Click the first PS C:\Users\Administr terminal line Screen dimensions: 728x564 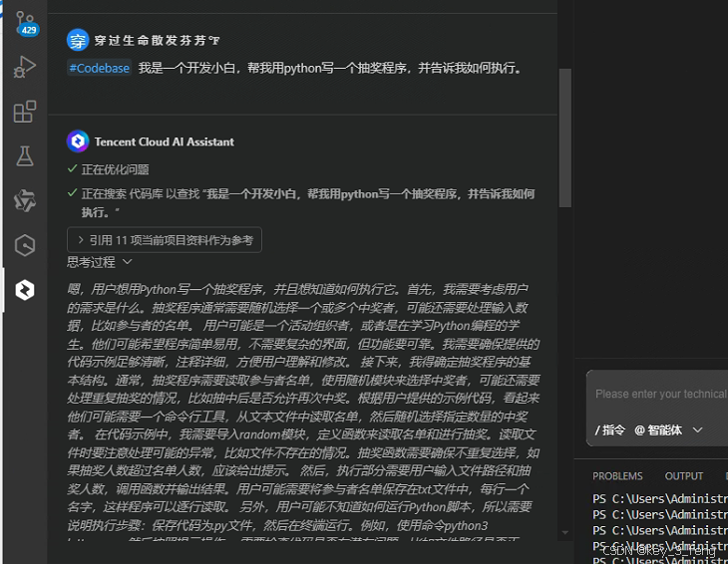(660, 498)
